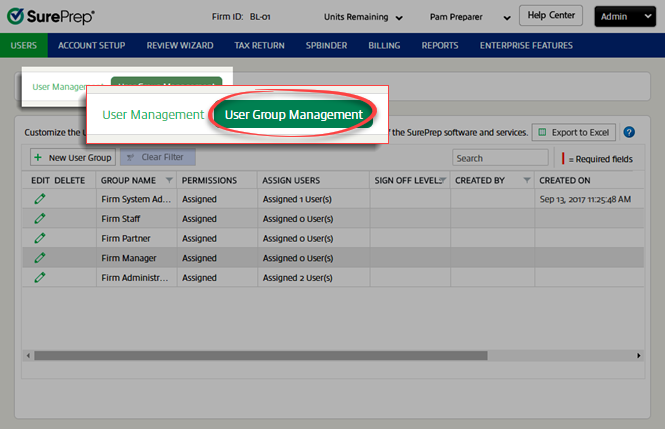Select the Firm Manager group name
Image resolution: width=665 pixels, height=429 pixels.
click(129, 258)
